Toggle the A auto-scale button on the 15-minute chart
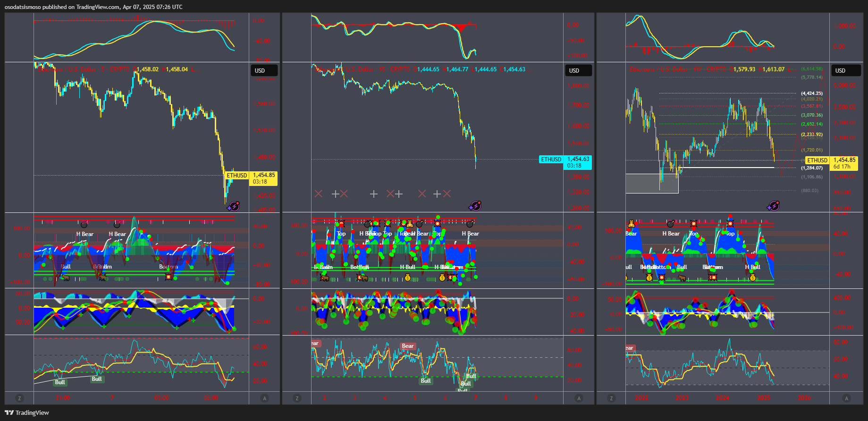This screenshot has height=421, width=868. pyautogui.click(x=579, y=398)
